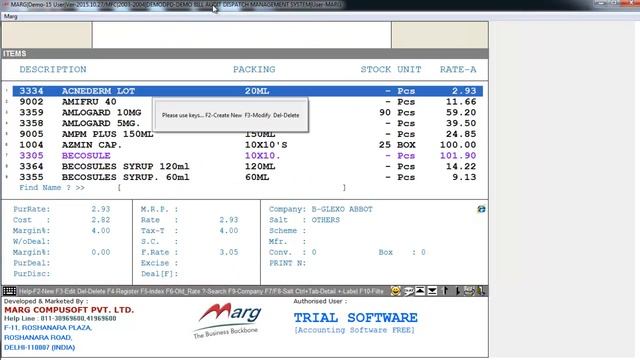Click stock value 25 of AZMIN CAP.
This screenshot has height=360, width=640.
(x=384, y=145)
